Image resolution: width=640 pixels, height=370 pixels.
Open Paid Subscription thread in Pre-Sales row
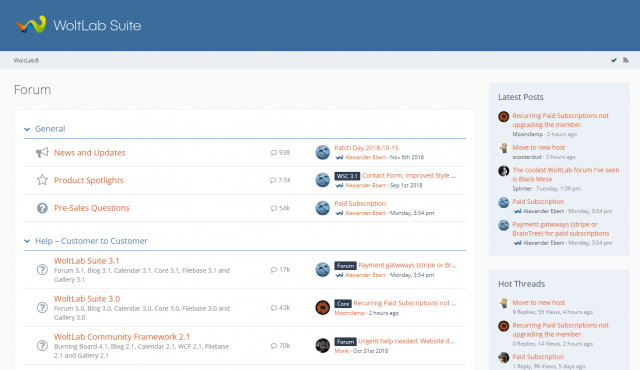[x=360, y=203]
